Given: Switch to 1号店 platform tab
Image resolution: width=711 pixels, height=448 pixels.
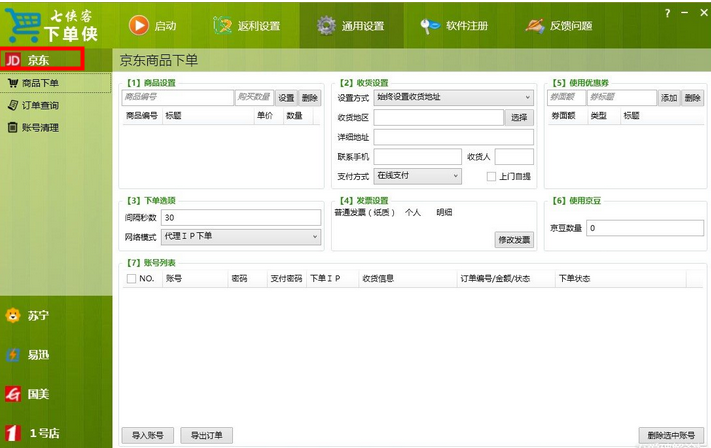Looking at the screenshot, I should [x=55, y=433].
